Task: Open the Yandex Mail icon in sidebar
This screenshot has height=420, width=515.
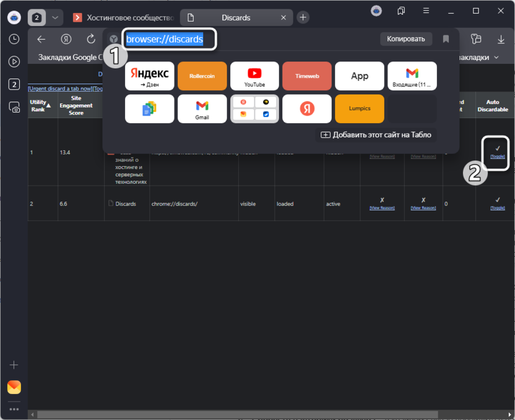Action: coord(14,387)
